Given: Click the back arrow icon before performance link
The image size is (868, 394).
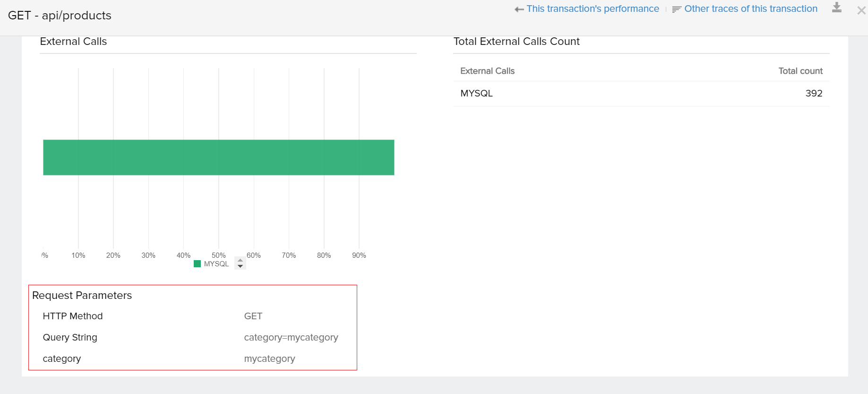Looking at the screenshot, I should (519, 9).
